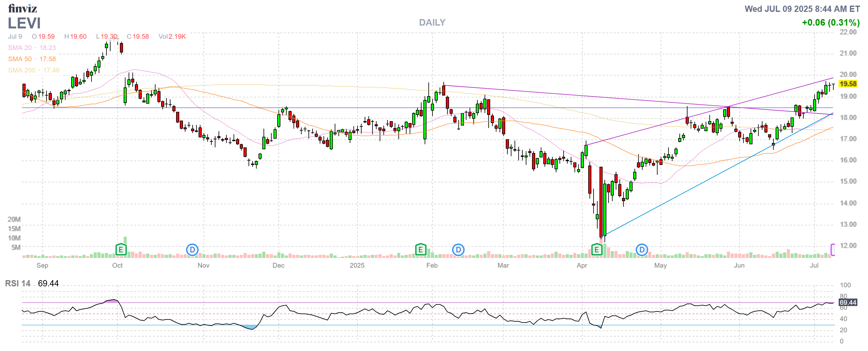Click the 2025 label on the time axis
868x351 pixels.
pyautogui.click(x=357, y=265)
